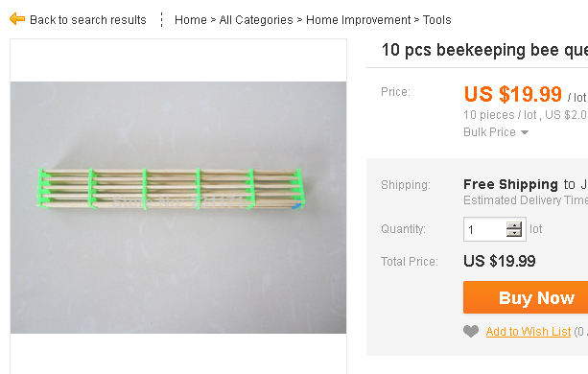Viewport: 588px width, 374px height.
Task: Focus the quantity input field
Action: [x=484, y=229]
